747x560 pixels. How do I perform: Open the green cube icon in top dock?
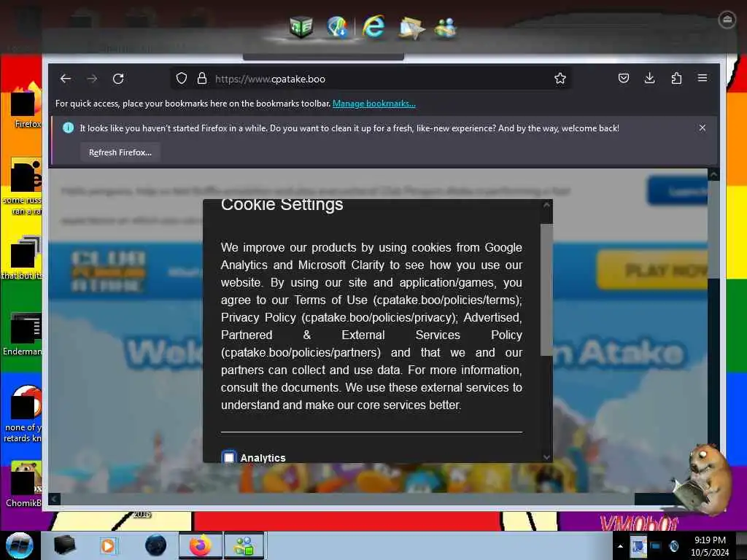pos(301,27)
